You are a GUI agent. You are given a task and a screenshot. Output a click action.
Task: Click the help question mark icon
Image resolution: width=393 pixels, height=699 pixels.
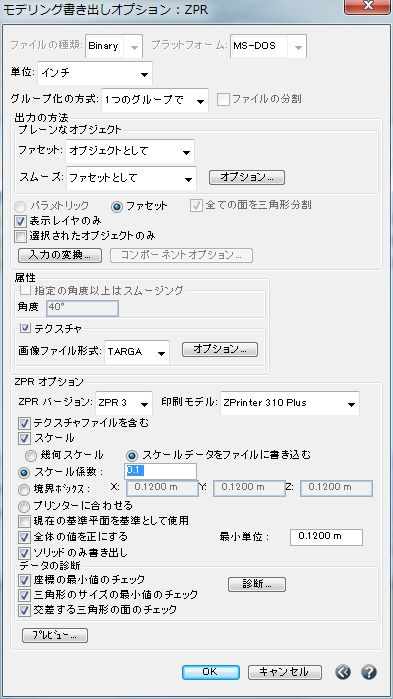[x=369, y=672]
